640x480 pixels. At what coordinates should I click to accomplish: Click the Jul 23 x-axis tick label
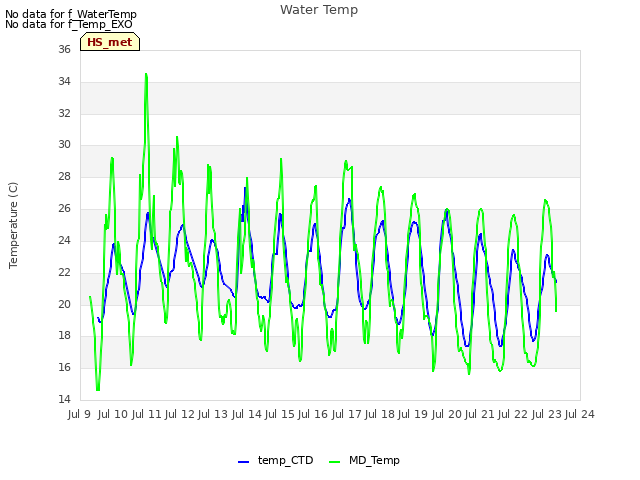547,414
